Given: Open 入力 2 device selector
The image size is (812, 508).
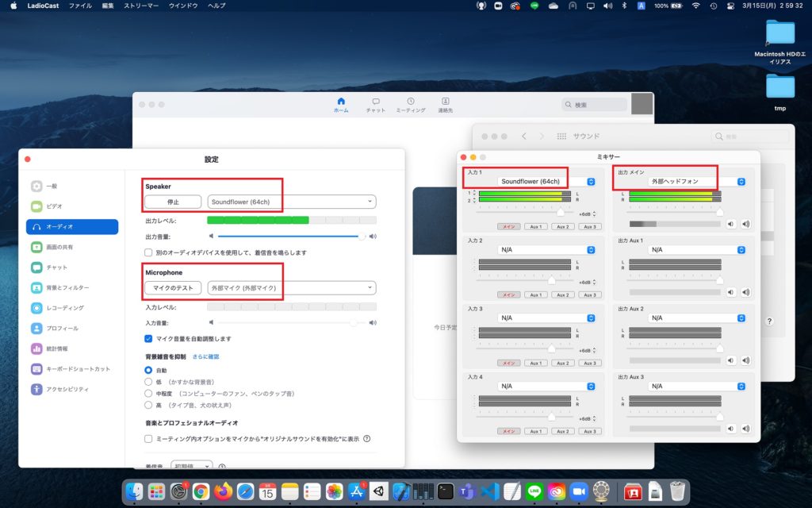Looking at the screenshot, I should coord(547,250).
